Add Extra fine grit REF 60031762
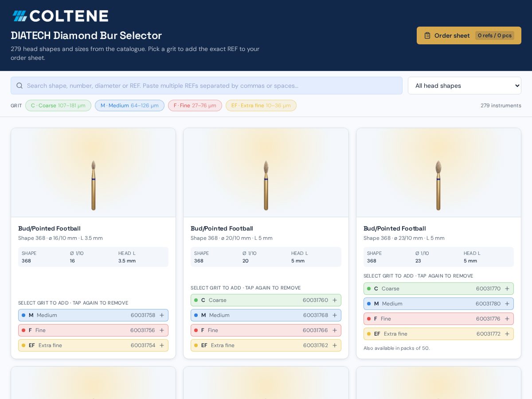Screen dimensions: 532x399 click(x=266, y=345)
